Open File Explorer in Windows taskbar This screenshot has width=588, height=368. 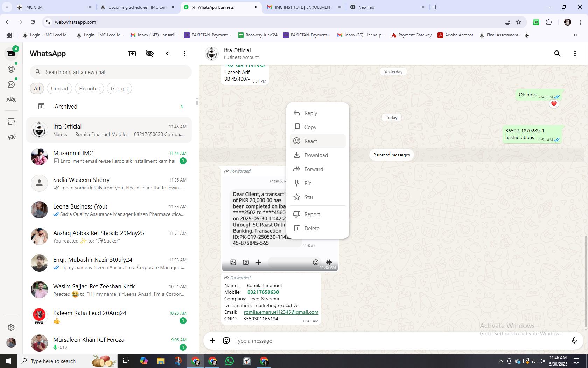(161, 361)
